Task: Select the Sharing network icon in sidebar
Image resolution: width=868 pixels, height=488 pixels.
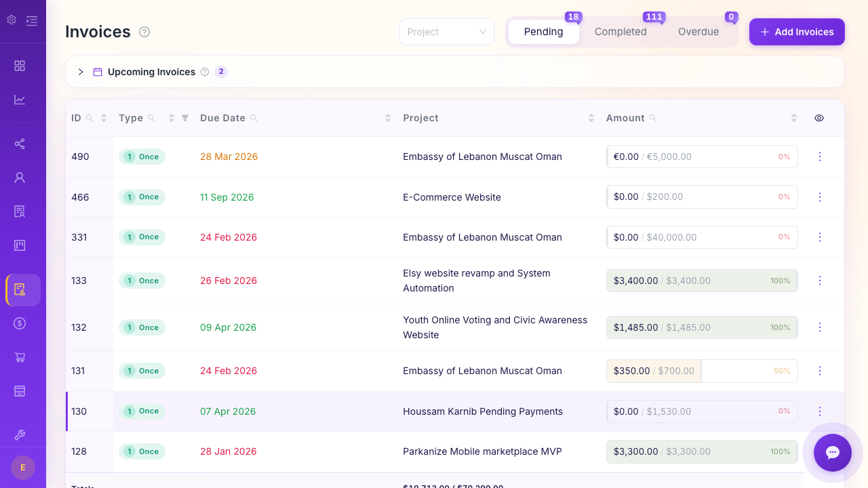Action: click(20, 144)
